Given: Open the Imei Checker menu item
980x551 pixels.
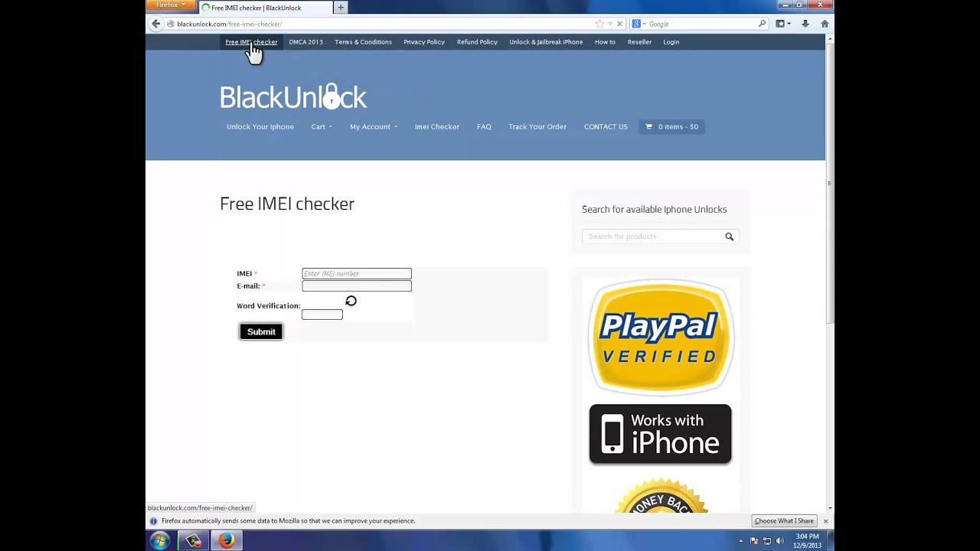Looking at the screenshot, I should point(437,127).
